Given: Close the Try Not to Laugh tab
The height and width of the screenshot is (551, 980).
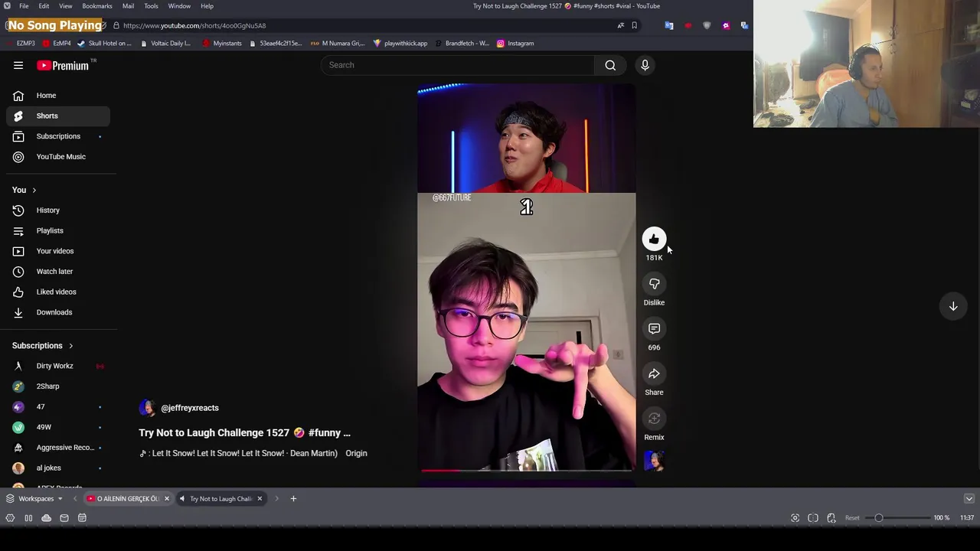Looking at the screenshot, I should tap(260, 499).
